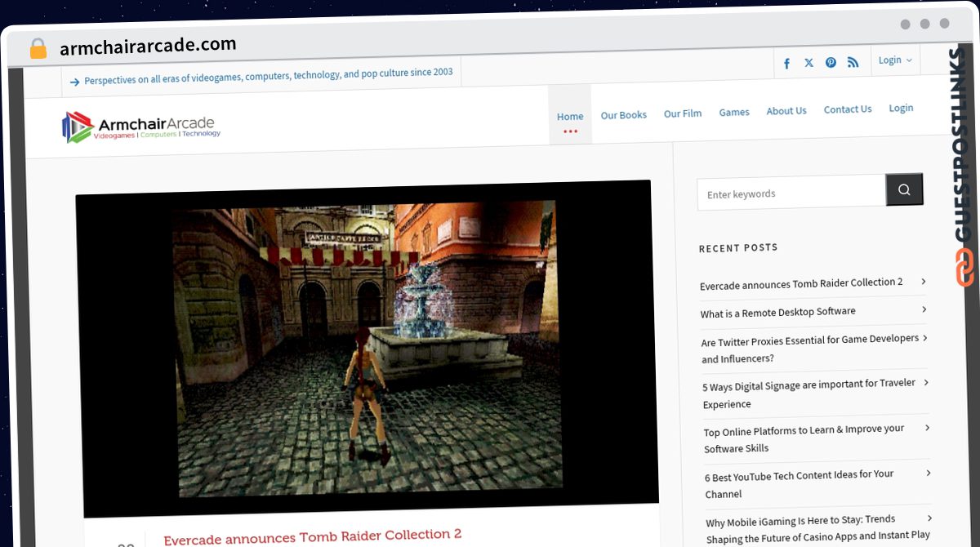
Task: Open the Our Film menu item
Action: (683, 113)
